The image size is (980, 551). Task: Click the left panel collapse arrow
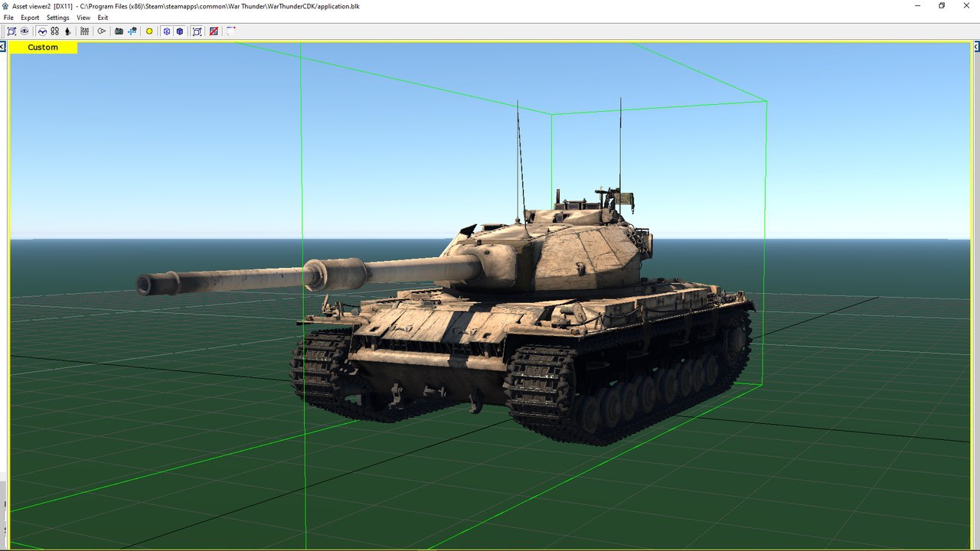coord(3,47)
